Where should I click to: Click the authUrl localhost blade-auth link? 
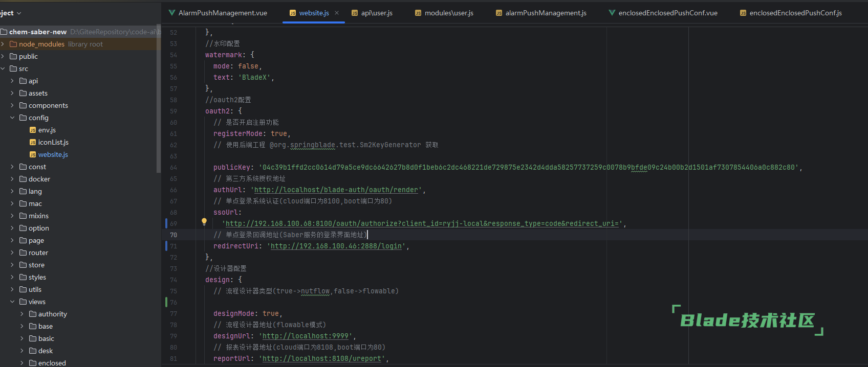click(x=336, y=190)
